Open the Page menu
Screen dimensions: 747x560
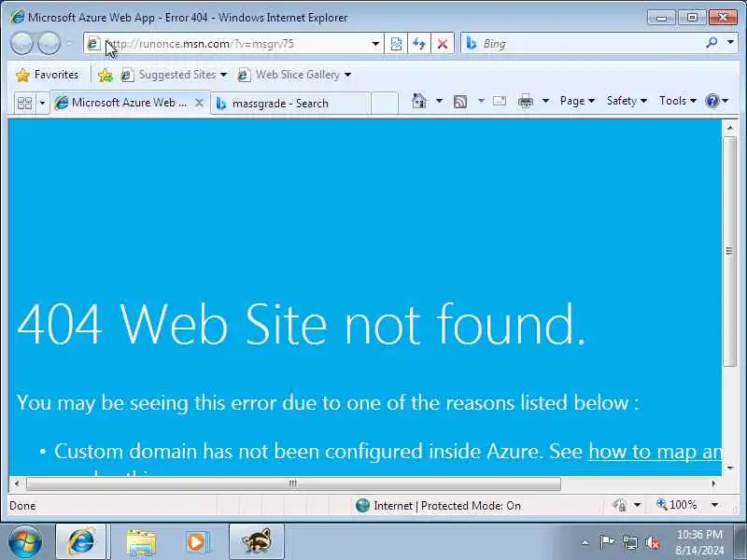click(577, 101)
